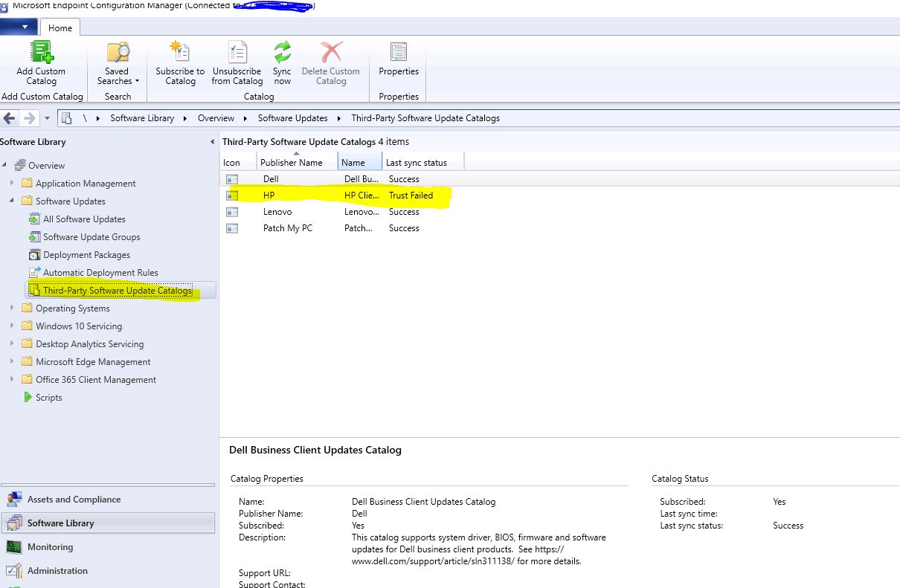Click the Add Custom Catalog ribbon icon

[x=42, y=52]
